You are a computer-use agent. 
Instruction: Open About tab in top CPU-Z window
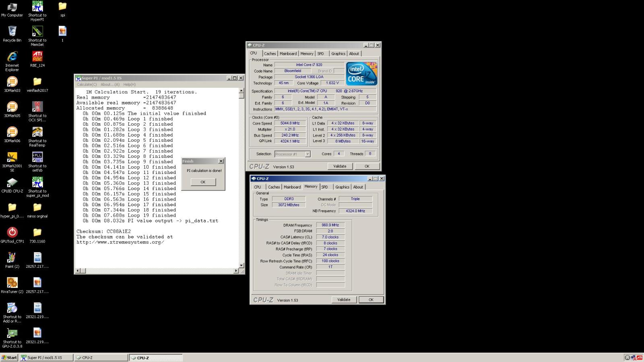pos(354,54)
